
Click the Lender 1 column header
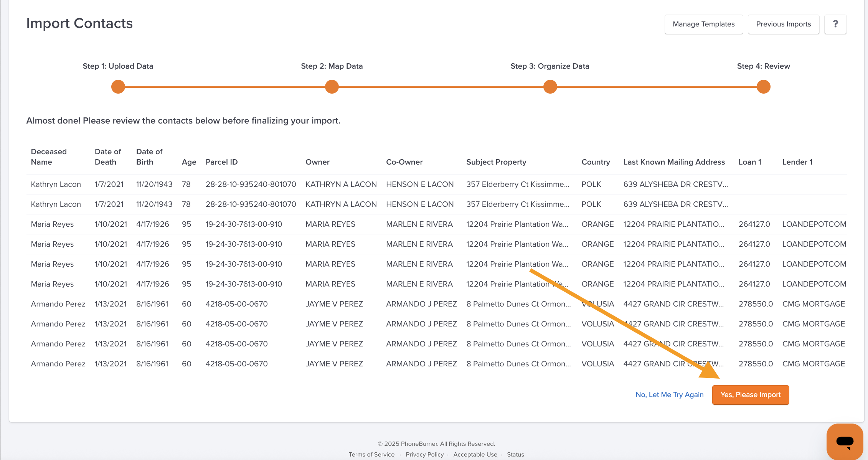click(x=797, y=162)
